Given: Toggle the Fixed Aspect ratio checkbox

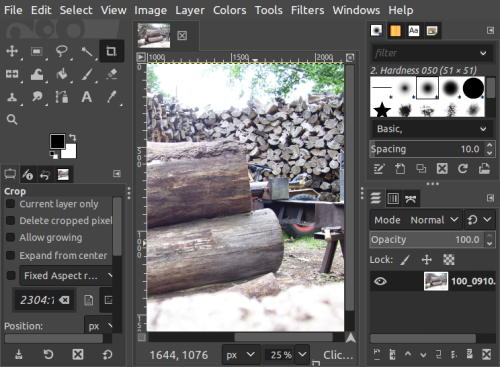Looking at the screenshot, I should (11, 275).
